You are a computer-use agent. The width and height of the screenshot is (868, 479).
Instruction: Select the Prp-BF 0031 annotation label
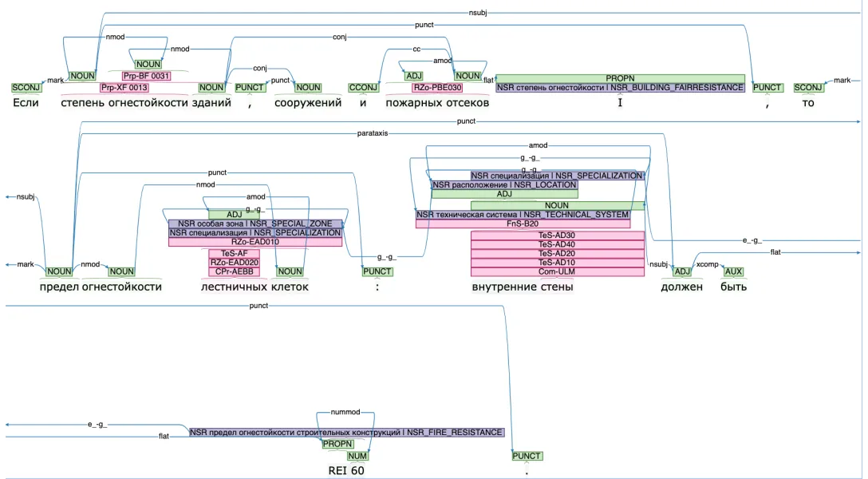point(148,76)
